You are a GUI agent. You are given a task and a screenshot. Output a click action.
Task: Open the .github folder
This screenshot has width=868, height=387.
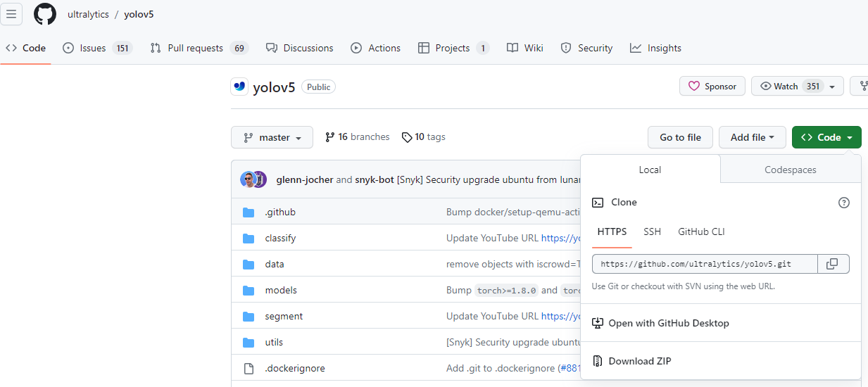pyautogui.click(x=280, y=212)
